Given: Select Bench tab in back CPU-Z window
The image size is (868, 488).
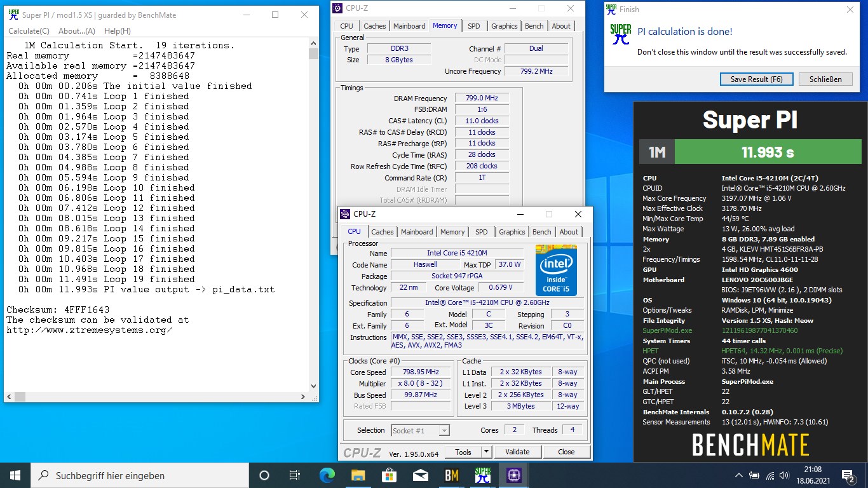Looking at the screenshot, I should [534, 26].
